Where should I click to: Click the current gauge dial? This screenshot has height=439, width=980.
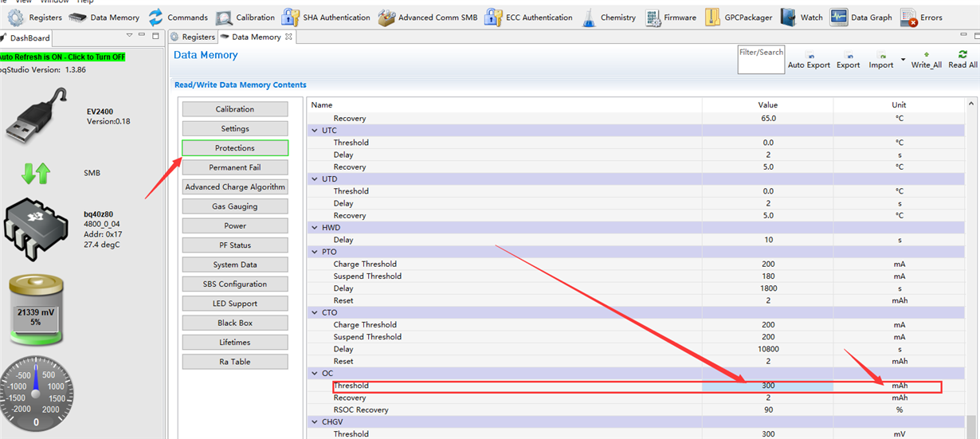35,395
